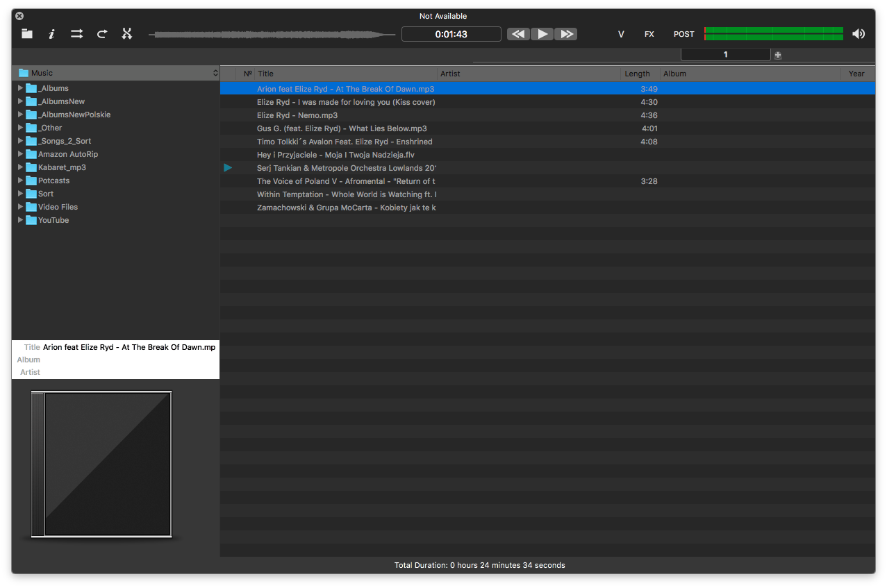Seek within the waveform display

[x=272, y=34]
